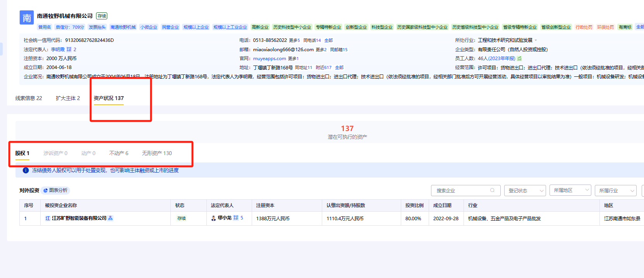
Task: Open the 登记状态 dropdown filter
Action: 525,190
